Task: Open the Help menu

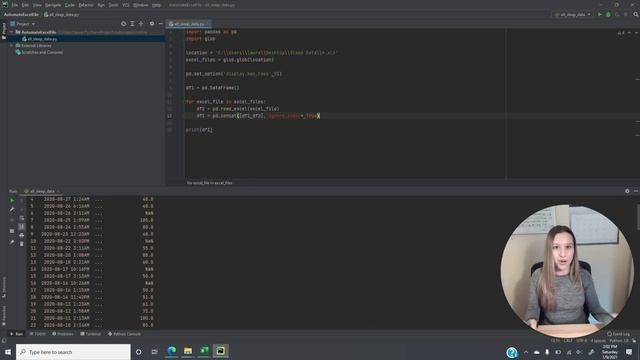Action: (x=156, y=5)
